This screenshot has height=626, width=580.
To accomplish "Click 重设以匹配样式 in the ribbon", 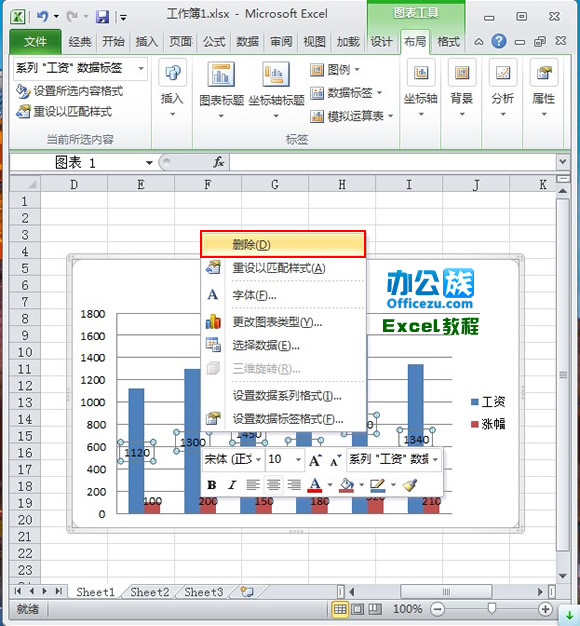I will point(64,111).
